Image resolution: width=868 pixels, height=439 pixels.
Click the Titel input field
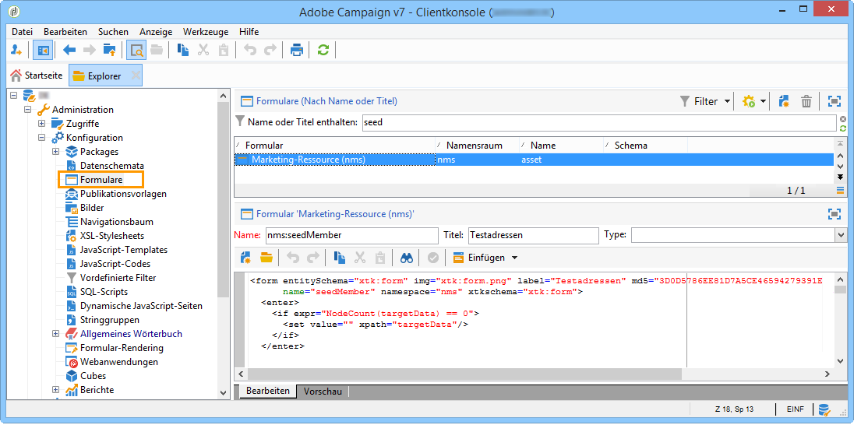click(x=531, y=235)
